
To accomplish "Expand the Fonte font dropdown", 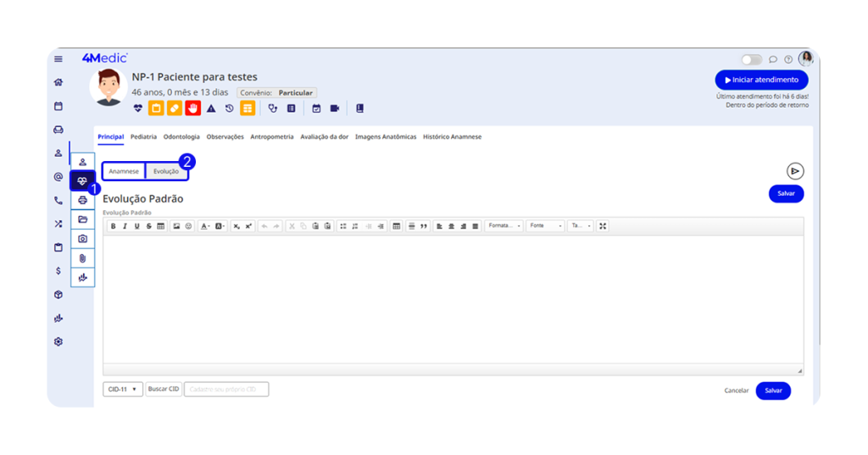I will click(x=545, y=226).
